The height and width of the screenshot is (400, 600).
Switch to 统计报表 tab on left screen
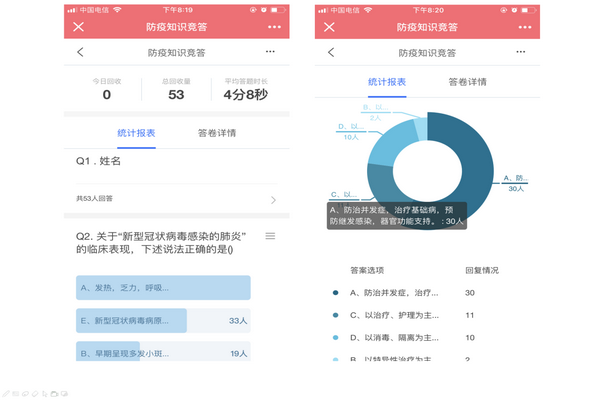click(x=136, y=132)
